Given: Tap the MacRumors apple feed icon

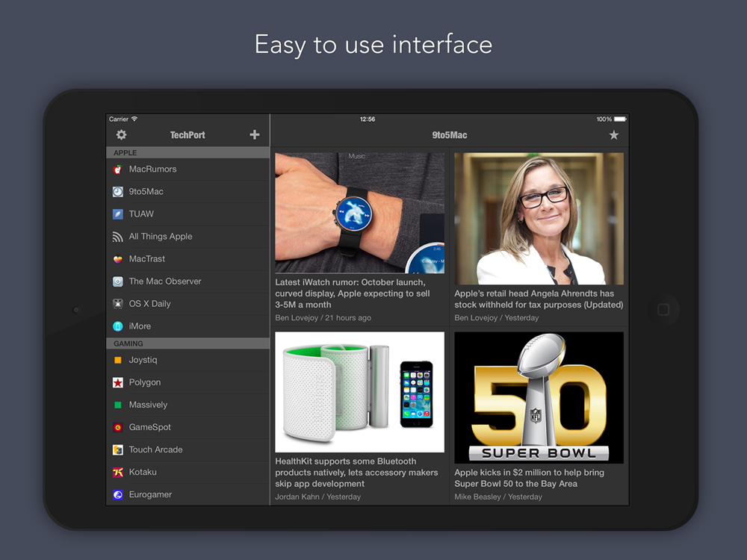Looking at the screenshot, I should click(x=118, y=169).
